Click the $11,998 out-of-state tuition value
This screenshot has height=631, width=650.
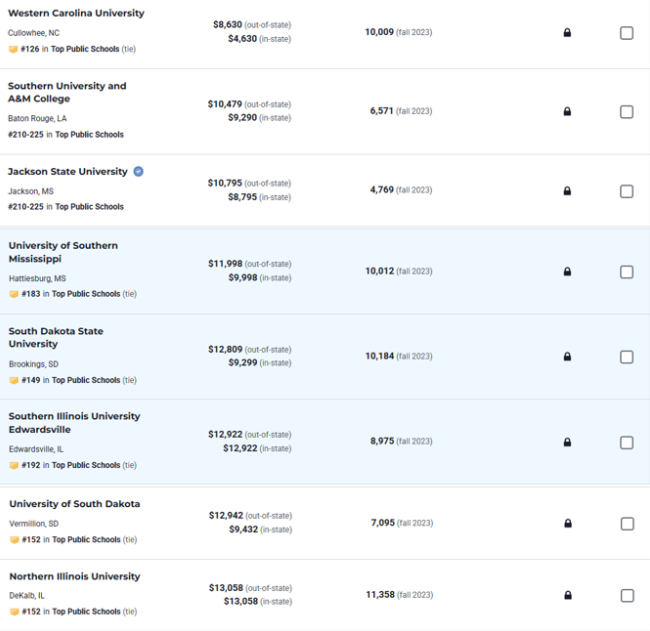225,264
